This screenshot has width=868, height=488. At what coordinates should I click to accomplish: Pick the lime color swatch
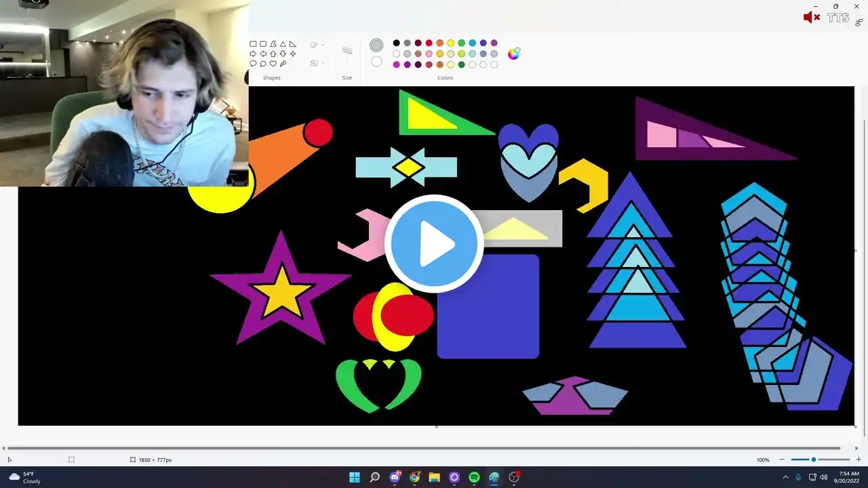462,54
